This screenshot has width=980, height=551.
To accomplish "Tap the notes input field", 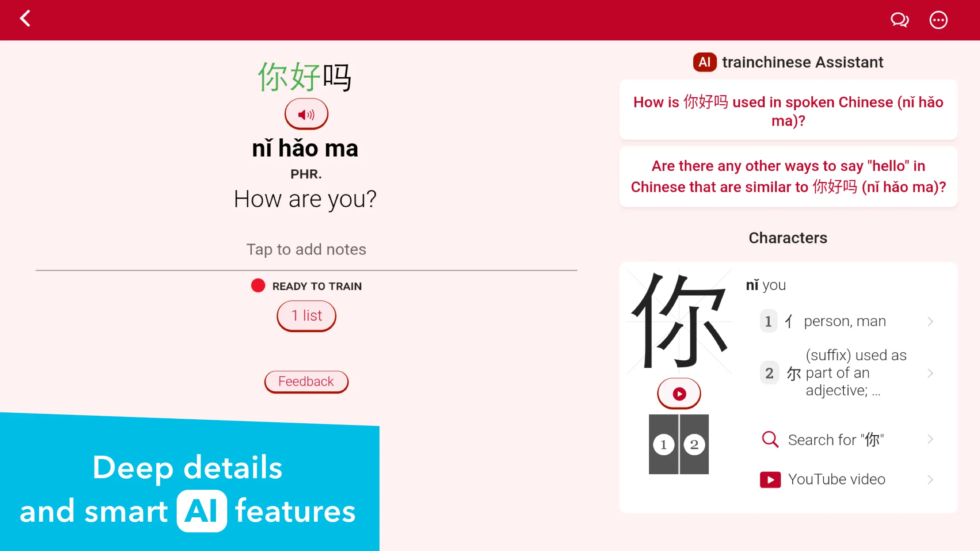I will pyautogui.click(x=306, y=250).
